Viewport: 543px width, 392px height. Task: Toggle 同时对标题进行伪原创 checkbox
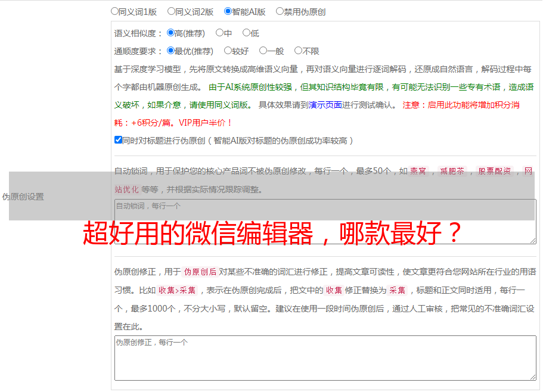coord(118,140)
